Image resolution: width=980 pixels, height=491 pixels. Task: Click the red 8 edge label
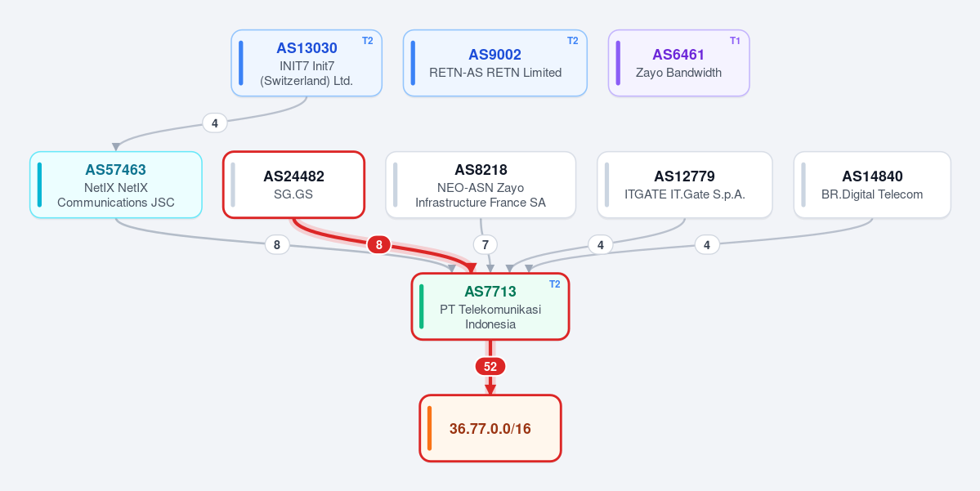point(378,245)
